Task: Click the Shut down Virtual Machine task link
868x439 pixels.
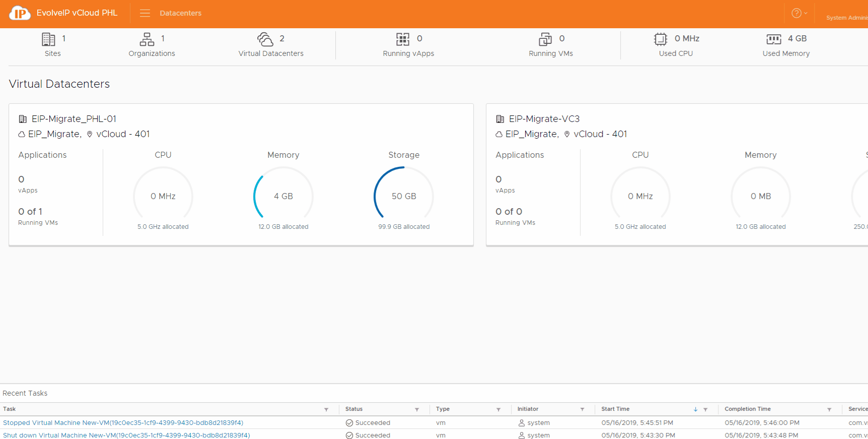Action: [x=126, y=435]
